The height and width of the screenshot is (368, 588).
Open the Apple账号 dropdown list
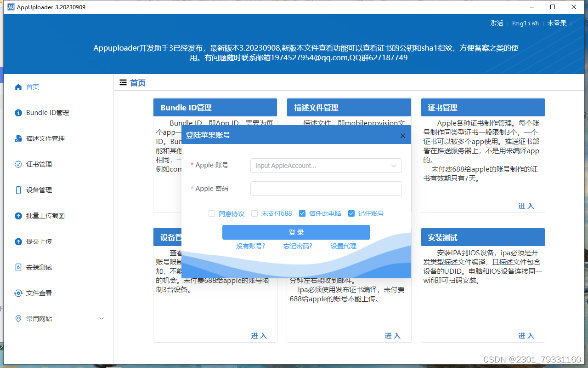coord(394,165)
